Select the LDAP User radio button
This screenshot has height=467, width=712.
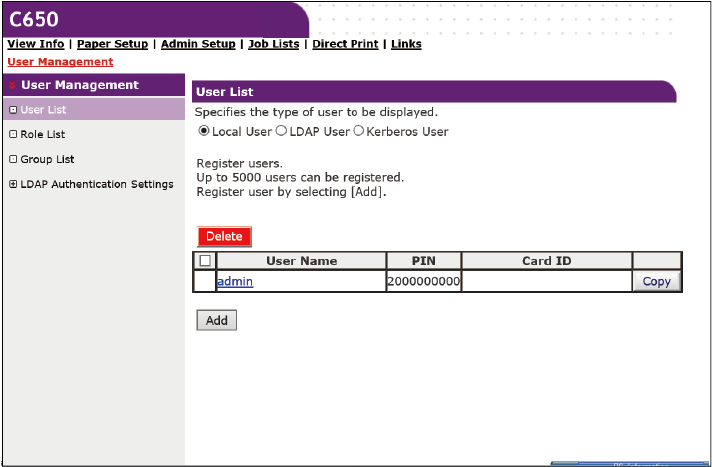[281, 132]
